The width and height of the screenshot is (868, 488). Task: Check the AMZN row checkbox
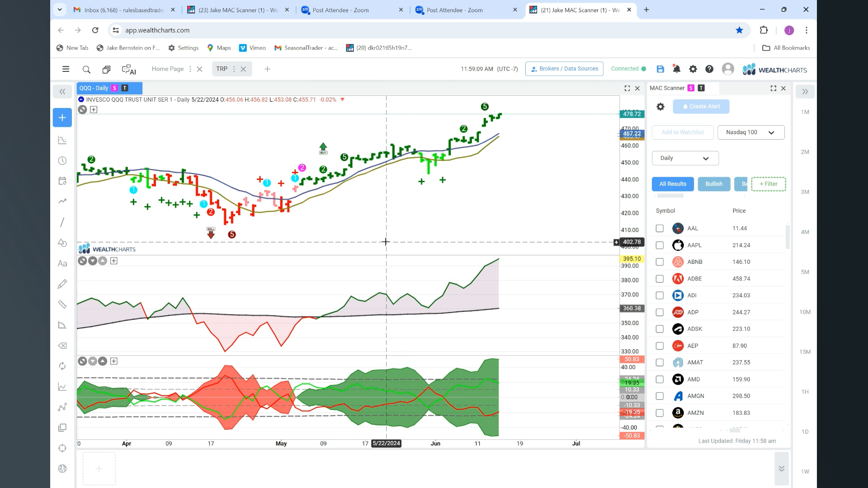coord(660,413)
